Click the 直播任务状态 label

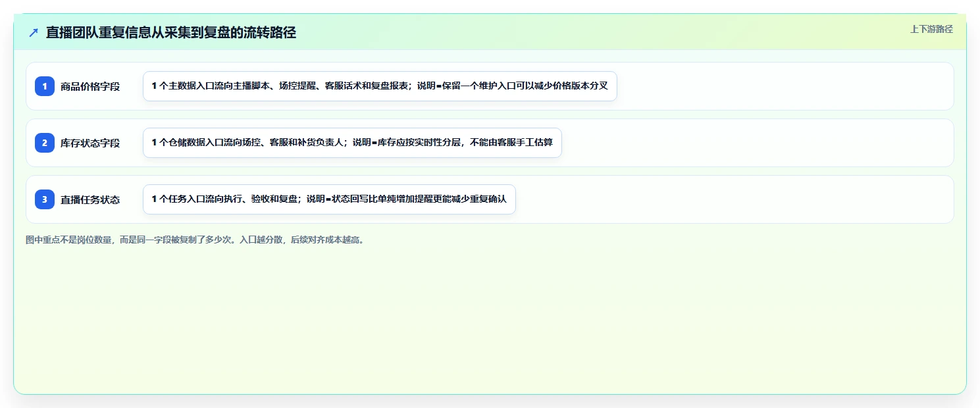[x=90, y=199]
